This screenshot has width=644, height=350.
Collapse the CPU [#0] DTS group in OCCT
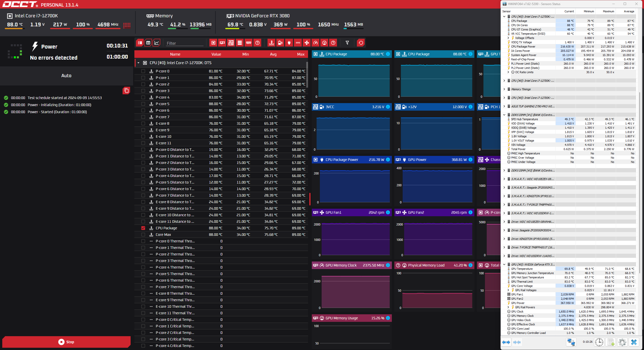138,63
